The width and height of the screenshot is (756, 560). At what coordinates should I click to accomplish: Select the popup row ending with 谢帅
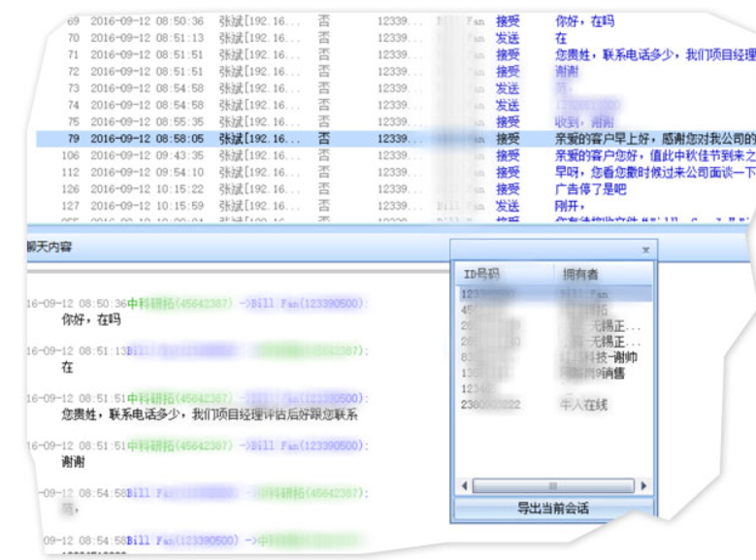pyautogui.click(x=554, y=357)
